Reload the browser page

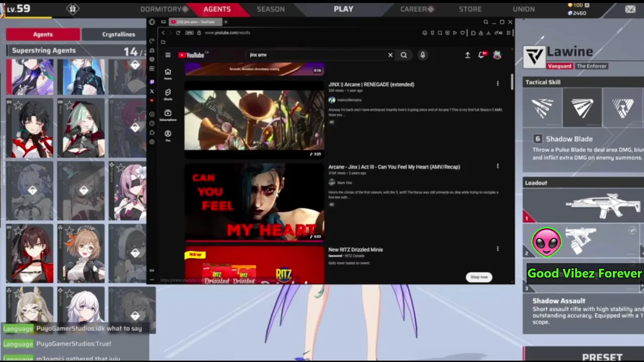click(x=178, y=33)
